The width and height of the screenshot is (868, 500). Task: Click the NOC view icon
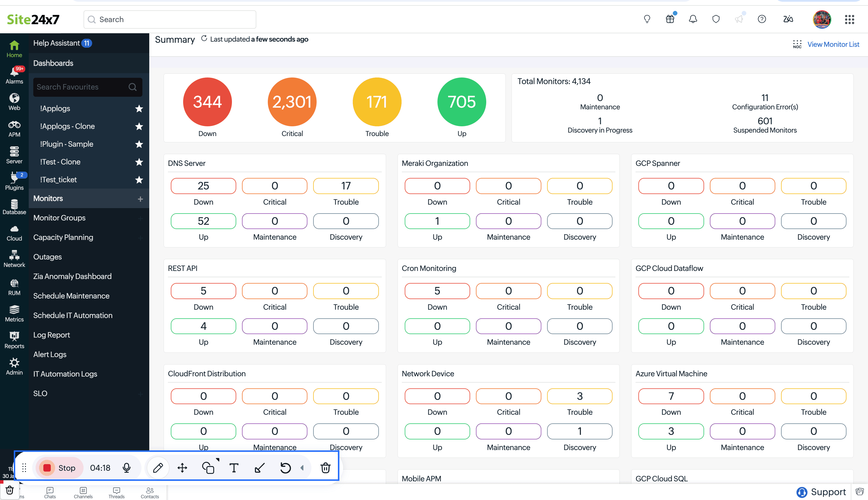tap(797, 44)
